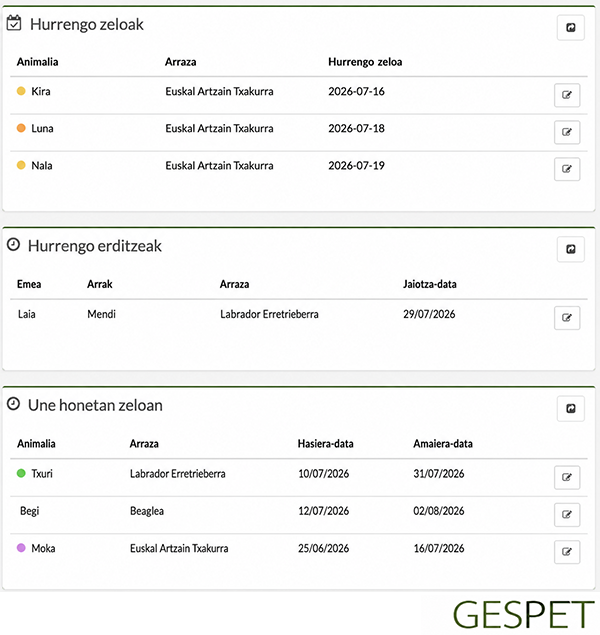Image resolution: width=600 pixels, height=635 pixels.
Task: Select the male name Mendi
Action: 101,314
